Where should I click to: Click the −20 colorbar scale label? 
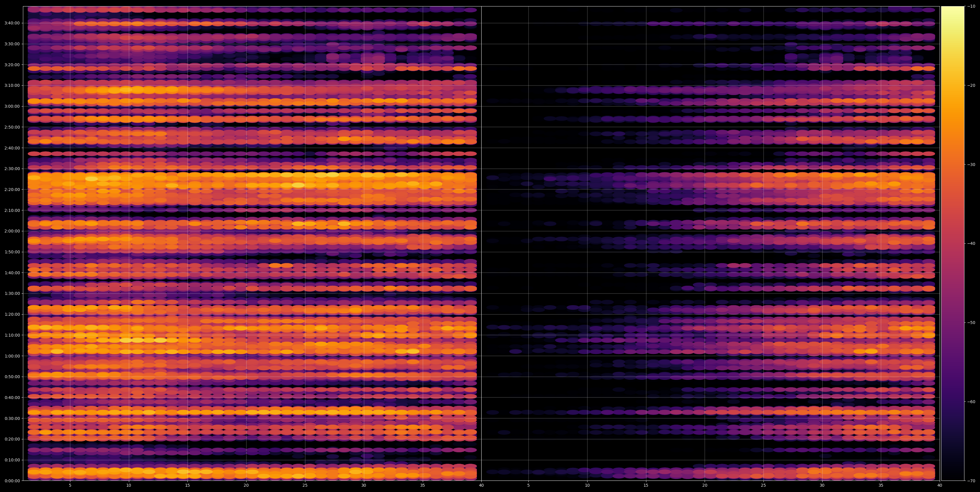tap(972, 85)
